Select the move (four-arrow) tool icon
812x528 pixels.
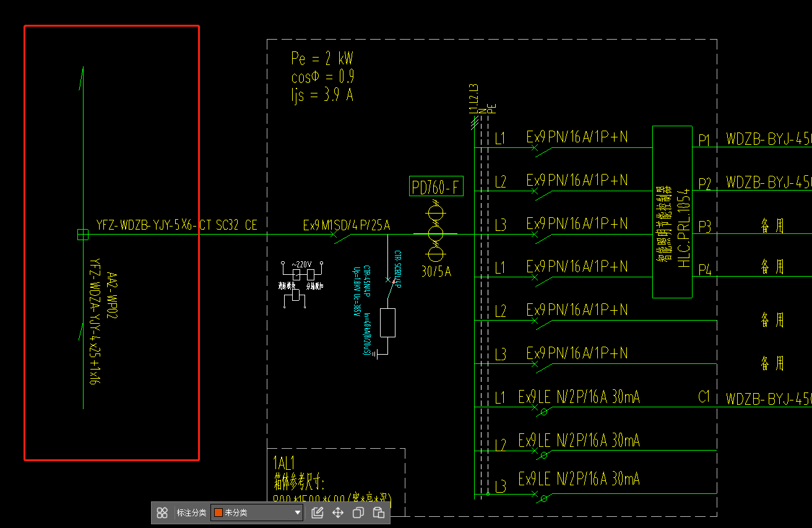pyautogui.click(x=338, y=513)
